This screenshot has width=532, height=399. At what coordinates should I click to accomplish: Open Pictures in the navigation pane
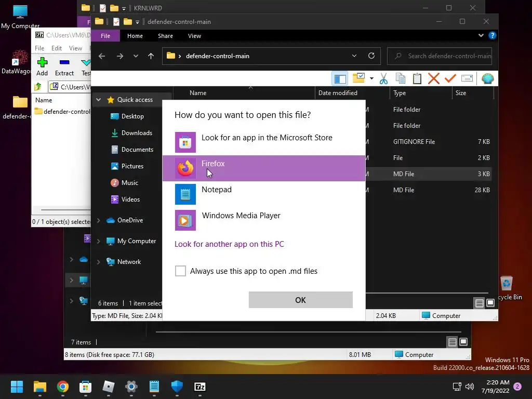coord(132,166)
